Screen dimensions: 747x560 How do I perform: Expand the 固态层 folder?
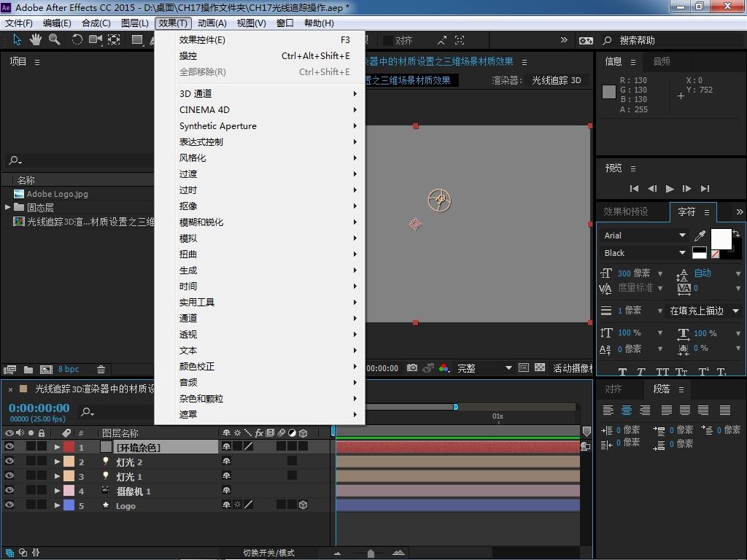(x=8, y=208)
